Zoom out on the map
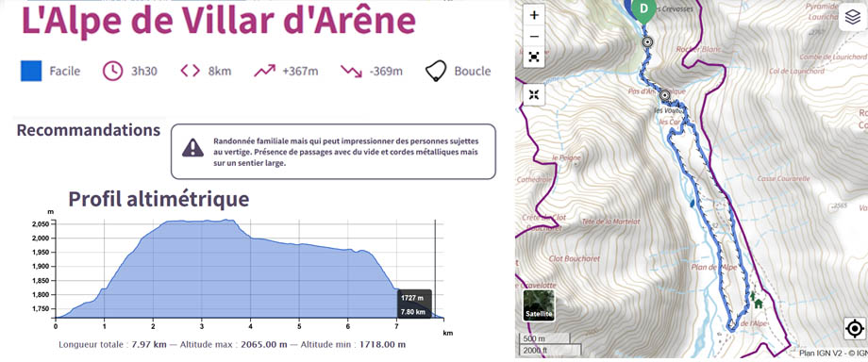Image resolution: width=868 pixels, height=362 pixels. point(534,37)
